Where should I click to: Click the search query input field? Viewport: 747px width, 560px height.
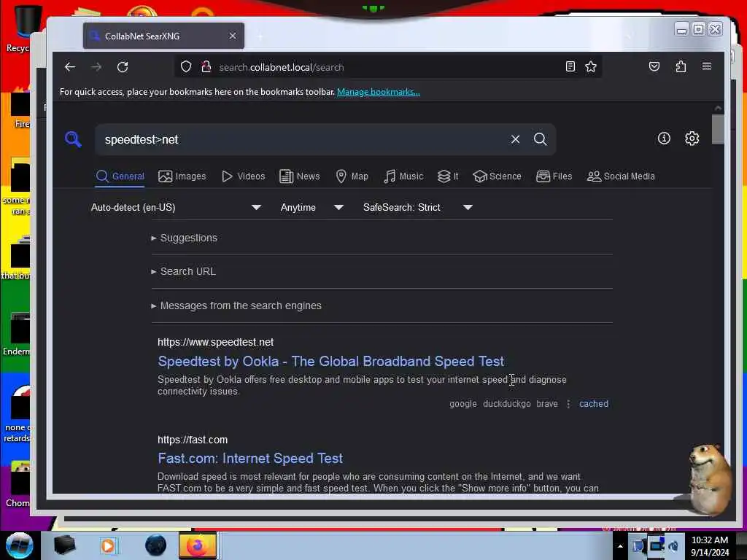click(305, 139)
